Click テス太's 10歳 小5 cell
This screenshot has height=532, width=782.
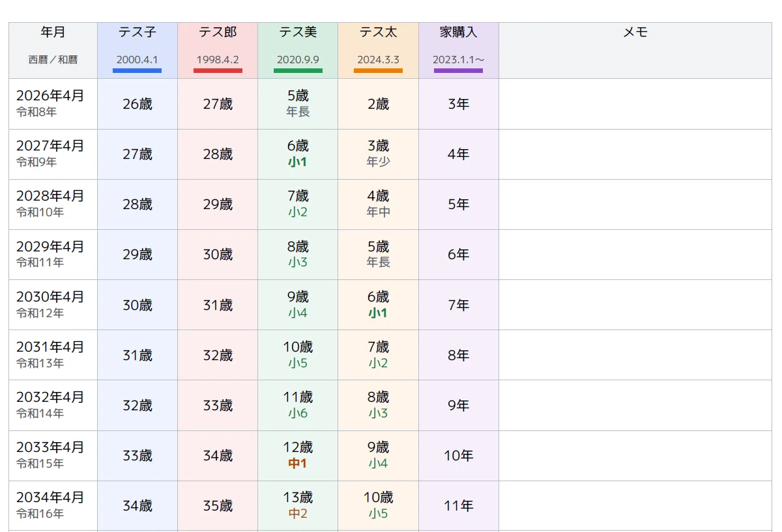(x=378, y=506)
